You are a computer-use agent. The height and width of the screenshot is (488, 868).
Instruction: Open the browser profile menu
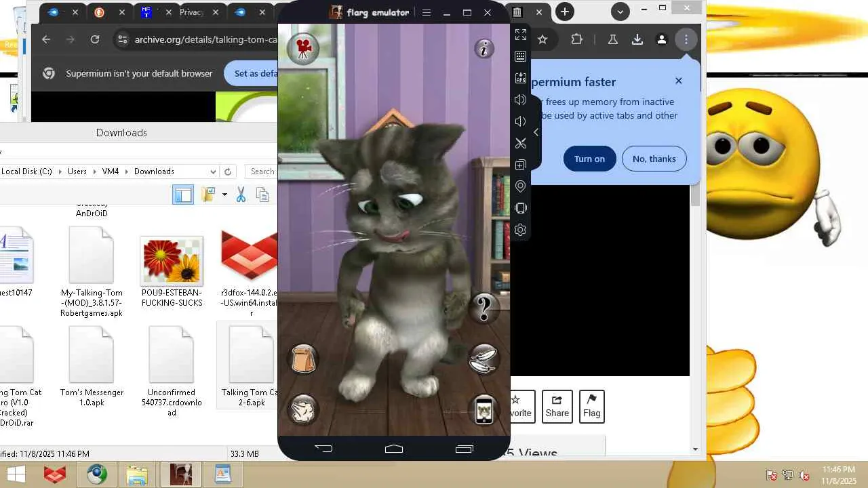click(x=662, y=39)
